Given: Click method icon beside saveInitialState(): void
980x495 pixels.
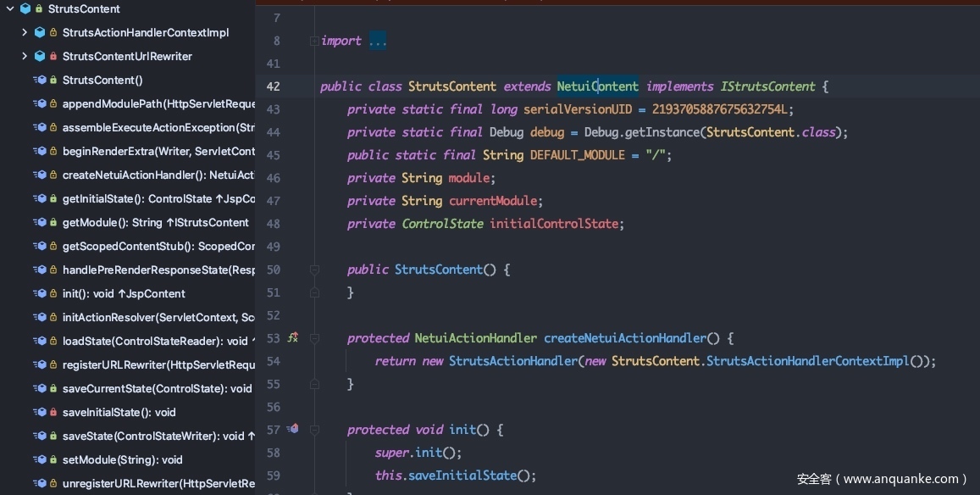Looking at the screenshot, I should click(40, 412).
